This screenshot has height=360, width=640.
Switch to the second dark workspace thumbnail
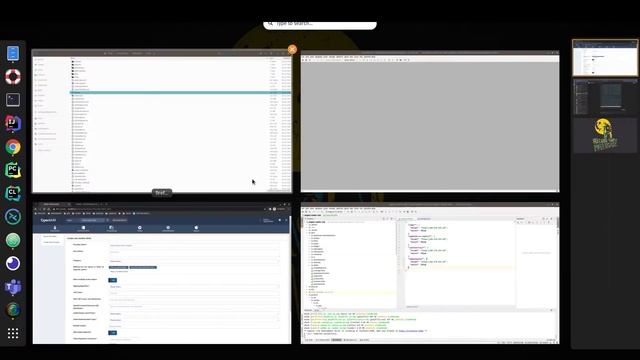point(605,97)
